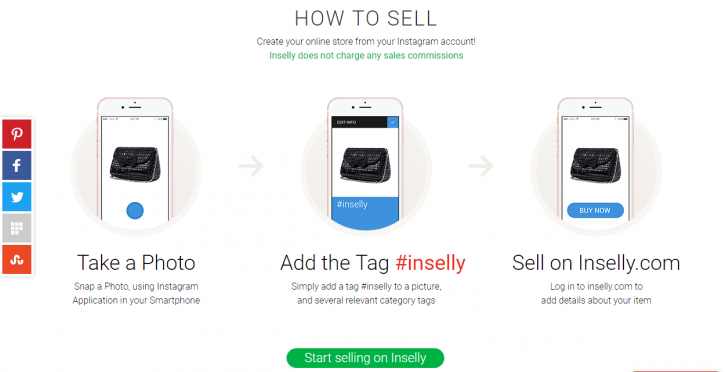Click the blue checkmark in EDIT INFO bar
The width and height of the screenshot is (725, 372).
coord(393,122)
